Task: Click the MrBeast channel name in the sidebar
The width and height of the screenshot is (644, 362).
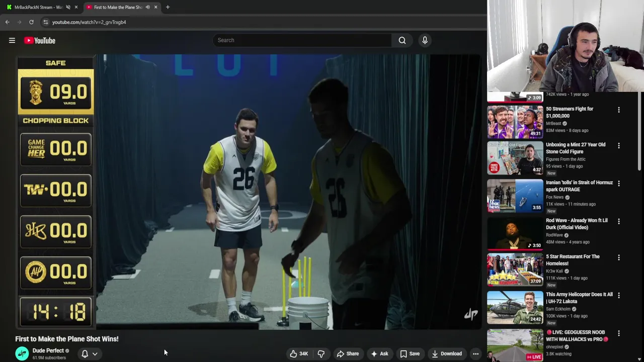Action: tap(553, 123)
